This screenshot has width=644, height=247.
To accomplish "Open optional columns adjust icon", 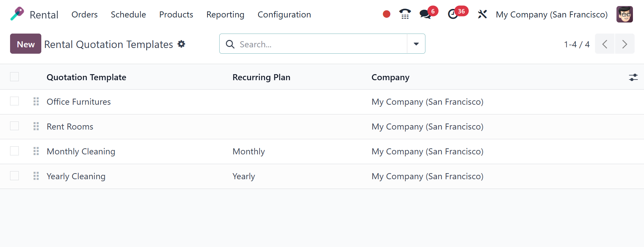I will click(633, 77).
